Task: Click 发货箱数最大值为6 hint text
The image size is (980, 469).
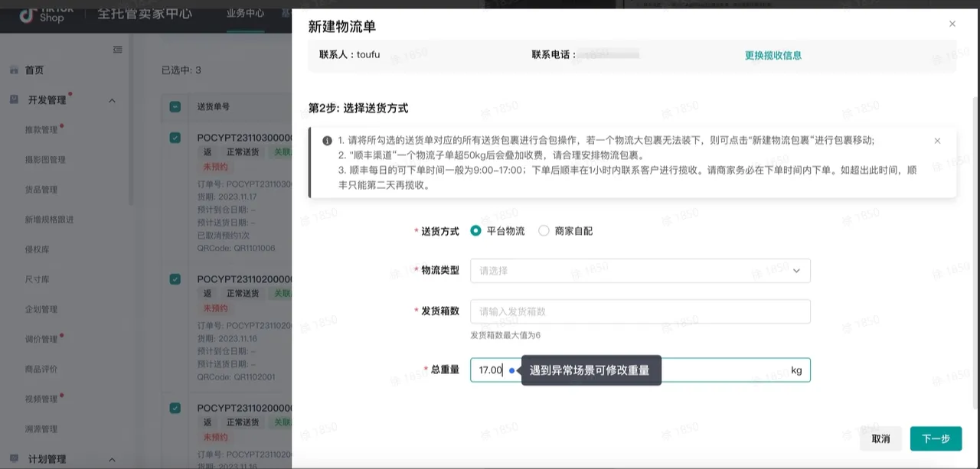Action: click(x=505, y=335)
